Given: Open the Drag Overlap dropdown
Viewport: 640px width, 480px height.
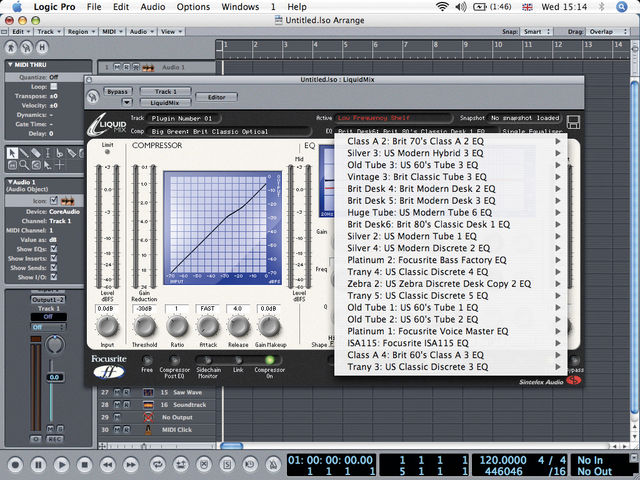Looking at the screenshot, I should click(x=607, y=31).
